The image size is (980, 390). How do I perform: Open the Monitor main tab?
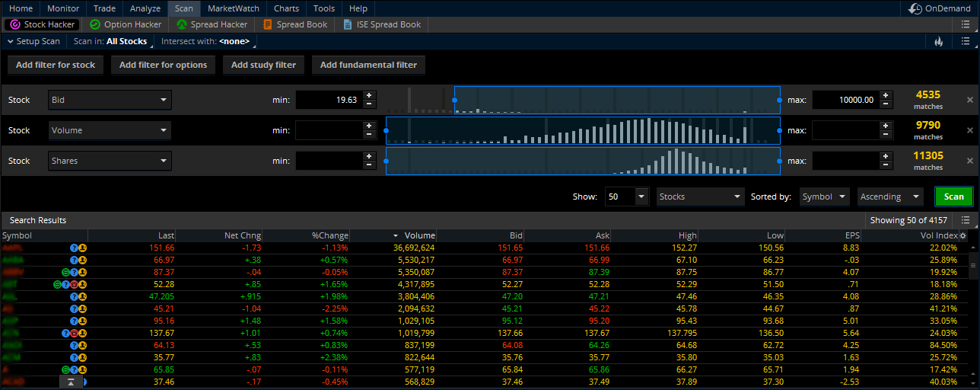[63, 8]
